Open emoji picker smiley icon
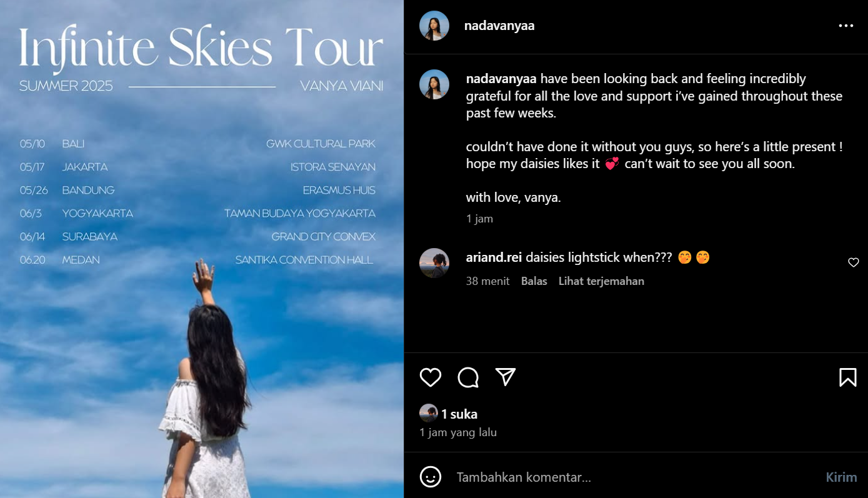 [431, 477]
